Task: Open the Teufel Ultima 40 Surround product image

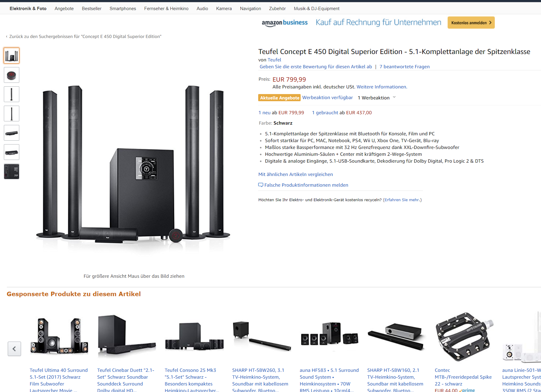Action: (59, 336)
